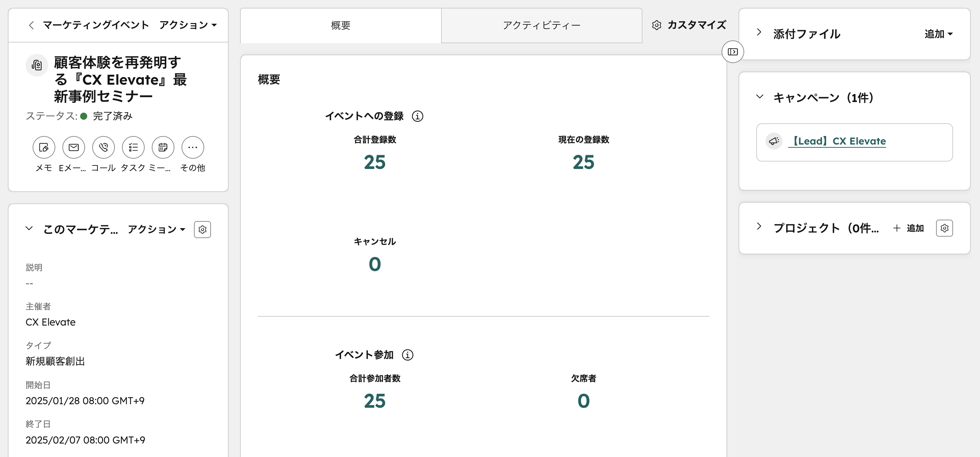Click the カスタマイズ gear icon

(657, 25)
